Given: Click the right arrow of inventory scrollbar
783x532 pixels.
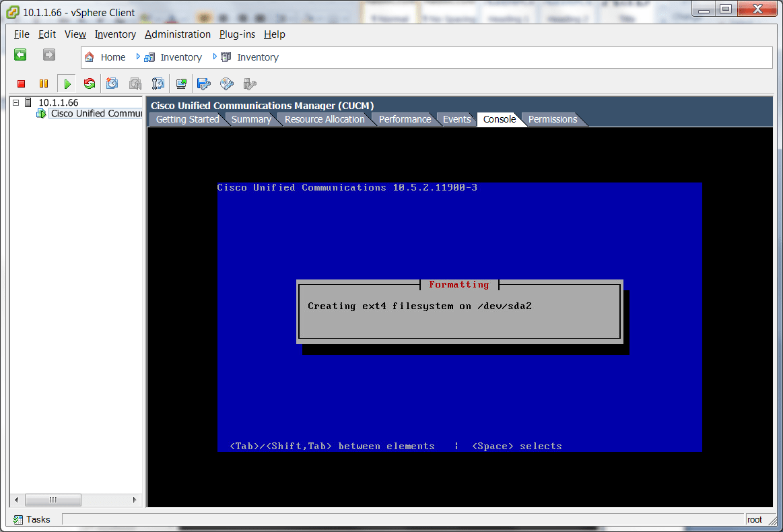Looking at the screenshot, I should pos(135,500).
